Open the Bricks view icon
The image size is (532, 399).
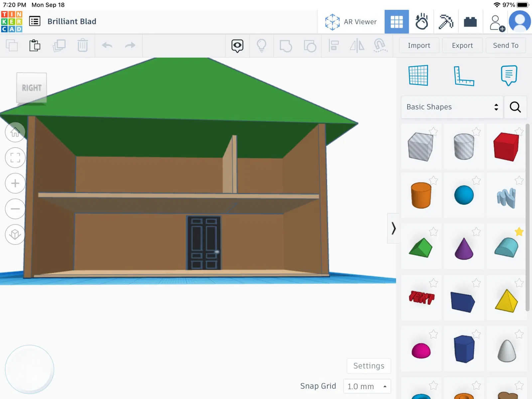point(470,22)
